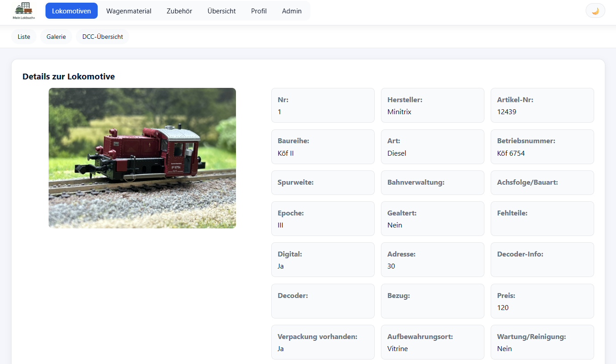The width and height of the screenshot is (616, 364).
Task: Click the Gealtert value Nein
Action: (395, 225)
